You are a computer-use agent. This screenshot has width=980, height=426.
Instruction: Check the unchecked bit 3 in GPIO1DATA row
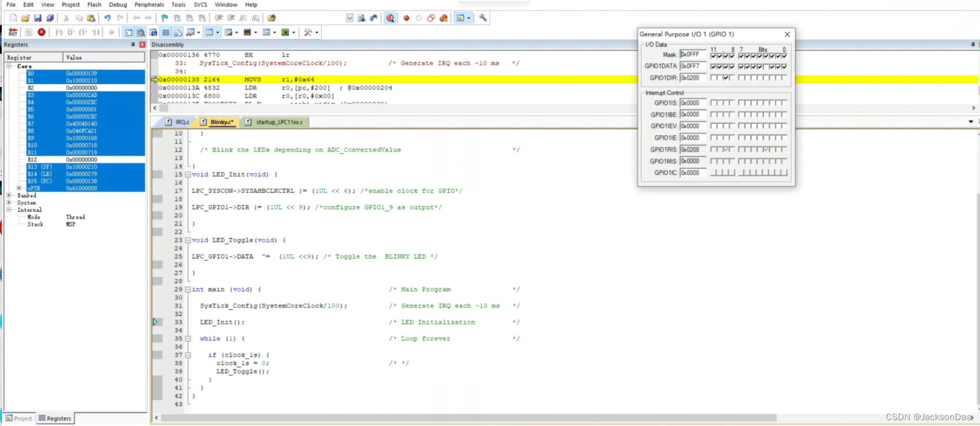click(x=766, y=66)
